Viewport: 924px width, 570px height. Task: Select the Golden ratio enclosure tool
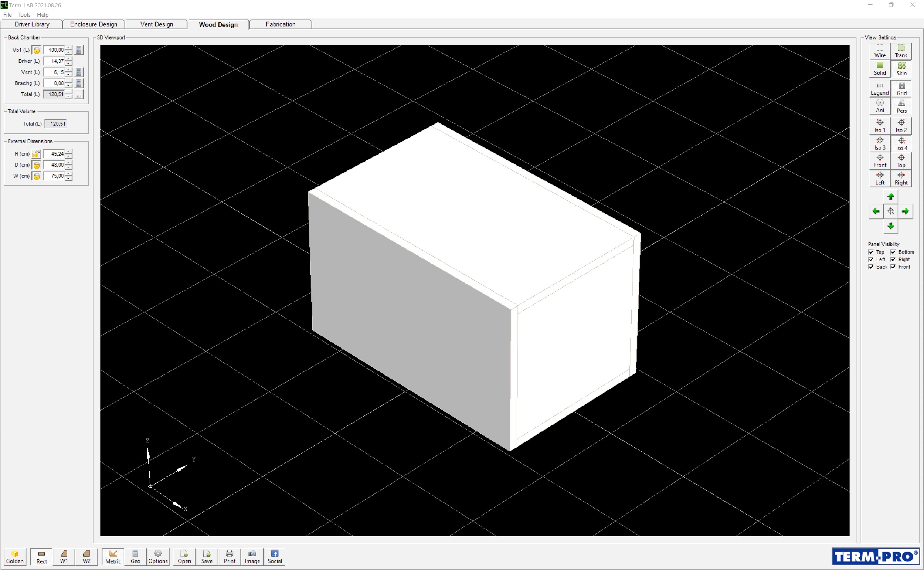15,557
